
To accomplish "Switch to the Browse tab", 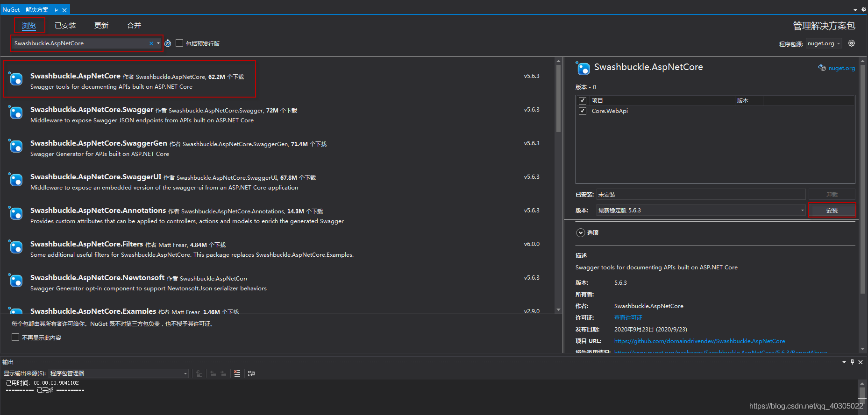I will (x=29, y=25).
